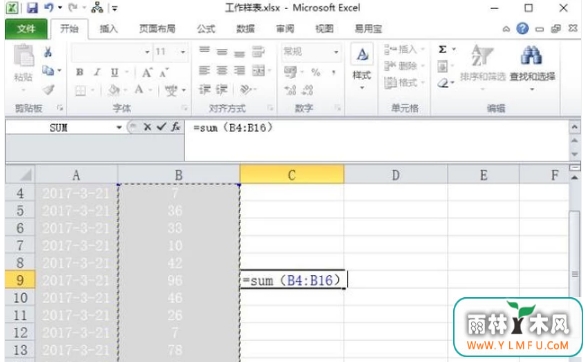Click the Font Color A icon

[139, 90]
